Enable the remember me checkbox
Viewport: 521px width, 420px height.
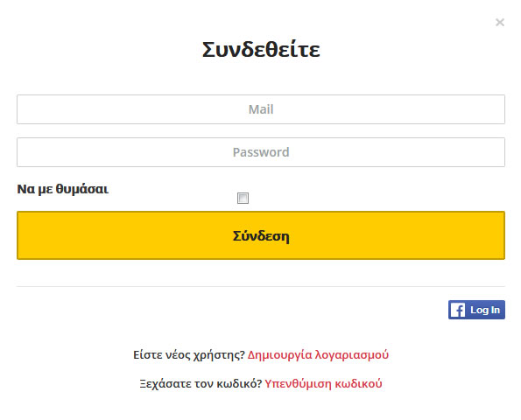243,198
